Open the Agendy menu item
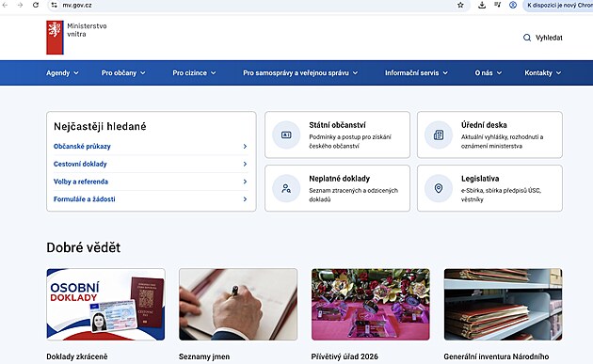Image resolution: width=593 pixels, height=364 pixels. (57, 73)
